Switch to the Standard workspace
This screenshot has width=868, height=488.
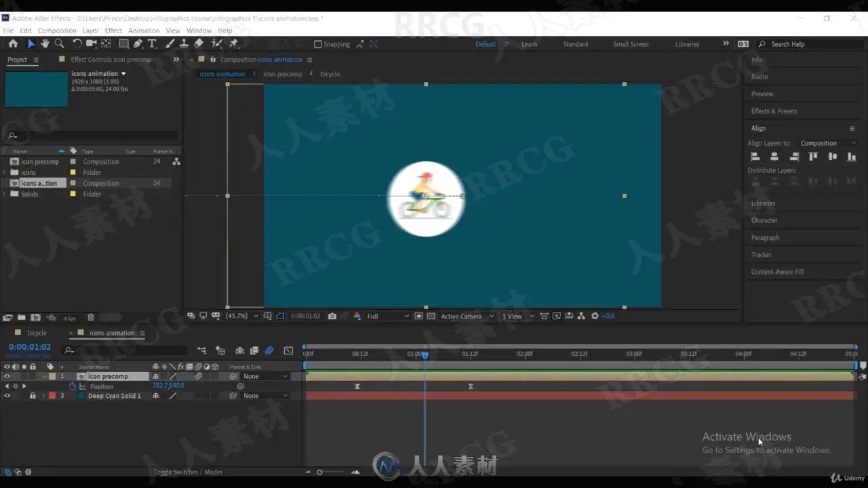click(x=575, y=44)
